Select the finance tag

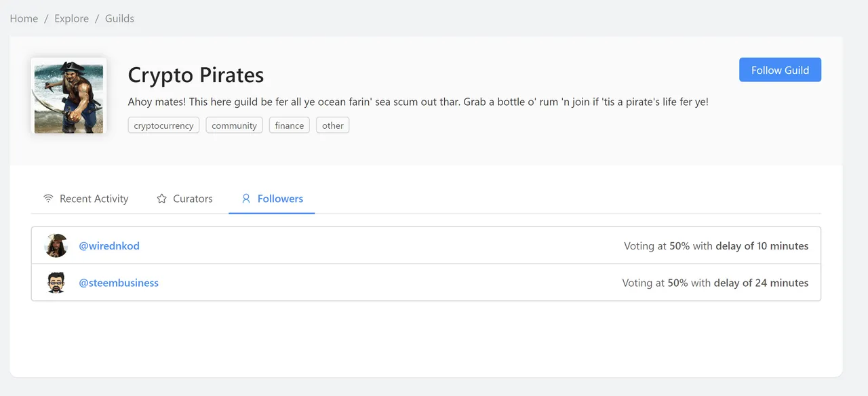click(290, 125)
